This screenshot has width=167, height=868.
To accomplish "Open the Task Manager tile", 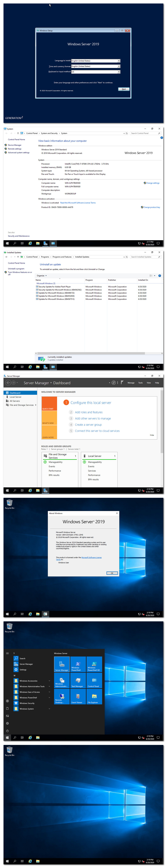I will [x=78, y=680].
